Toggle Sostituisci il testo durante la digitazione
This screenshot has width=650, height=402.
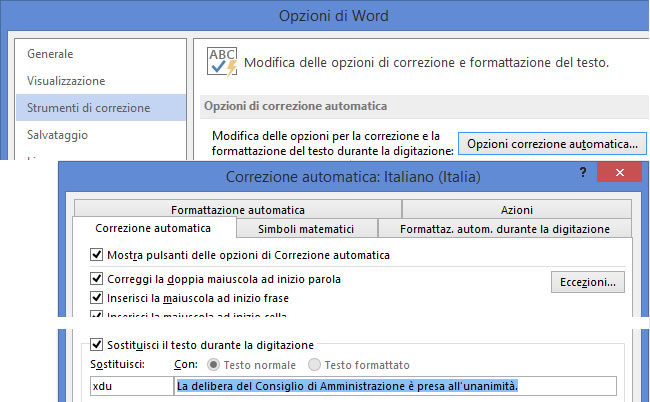(x=97, y=344)
